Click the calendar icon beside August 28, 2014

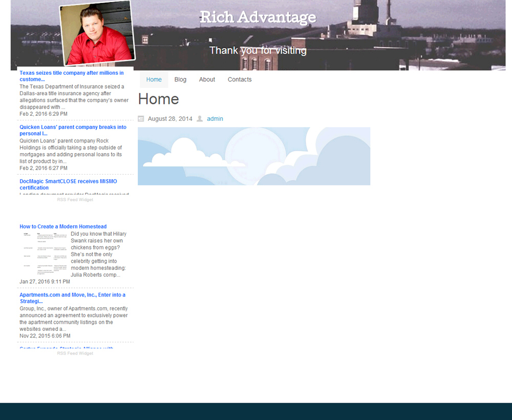[141, 119]
